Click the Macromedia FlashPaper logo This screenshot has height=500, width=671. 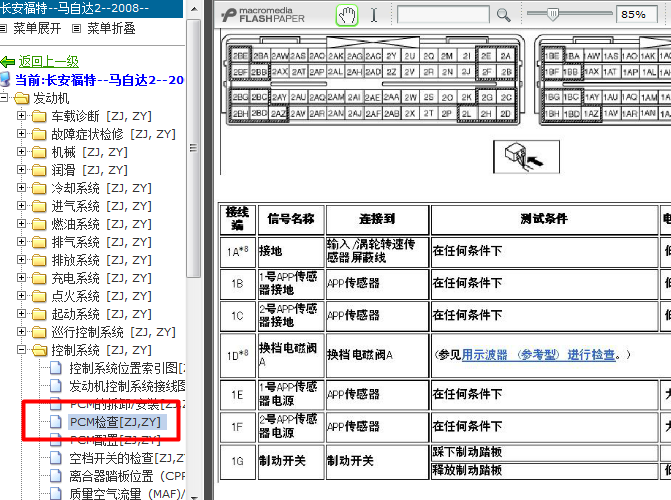coord(263,15)
